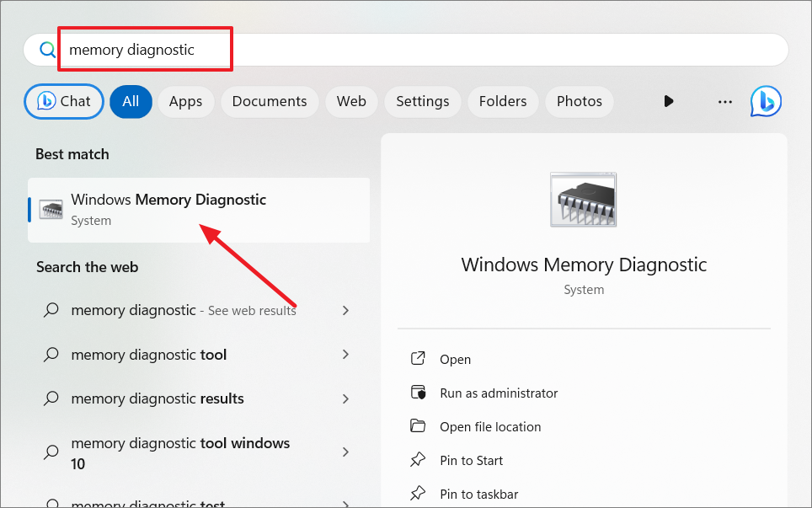Expand 'memory diagnostic results' suggestion chevron
This screenshot has width=812, height=508.
[x=345, y=398]
